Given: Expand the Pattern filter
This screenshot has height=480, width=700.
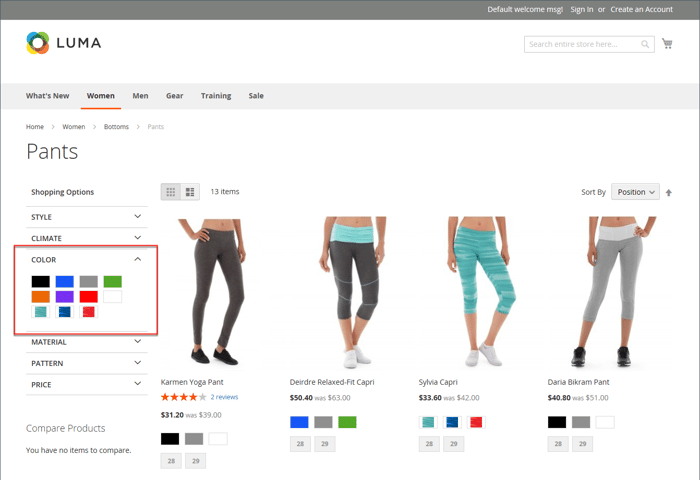Looking at the screenshot, I should 87,363.
